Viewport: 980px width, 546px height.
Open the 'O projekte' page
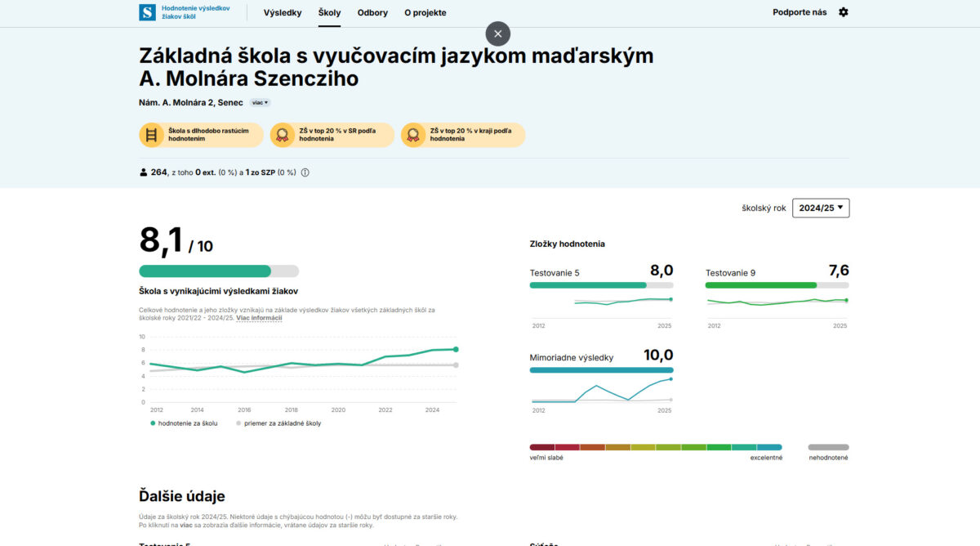click(425, 12)
